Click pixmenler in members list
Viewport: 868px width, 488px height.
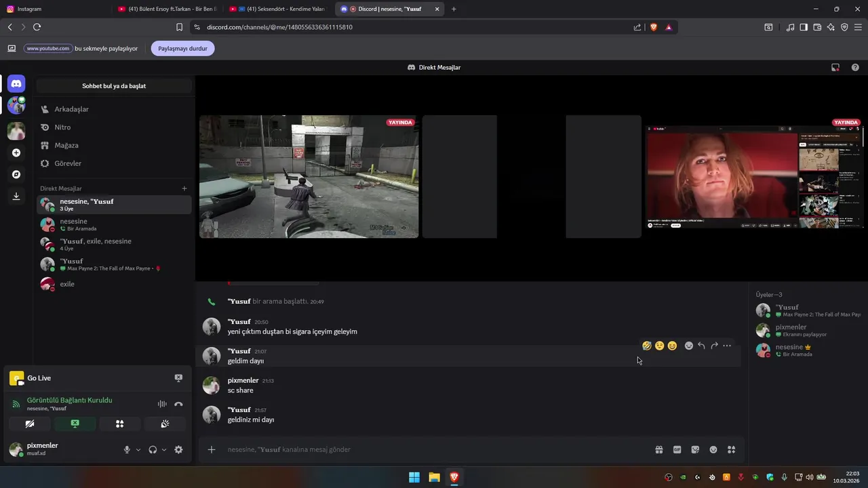pyautogui.click(x=808, y=330)
